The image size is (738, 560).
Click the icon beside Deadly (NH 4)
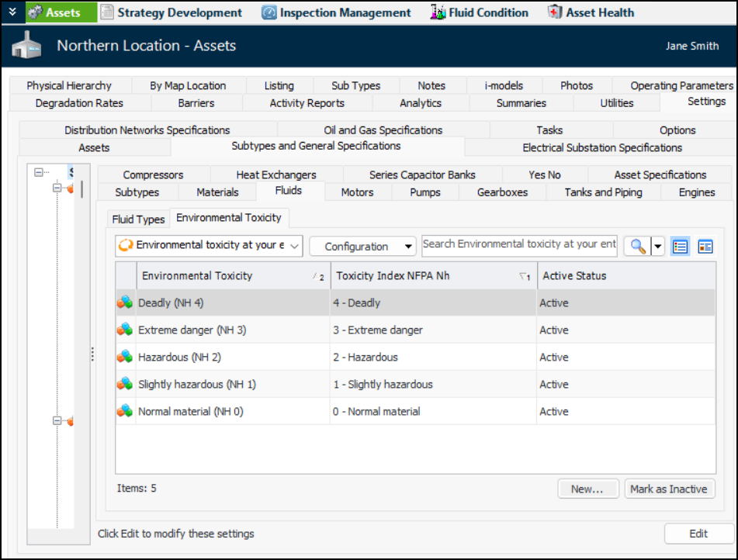tap(125, 303)
